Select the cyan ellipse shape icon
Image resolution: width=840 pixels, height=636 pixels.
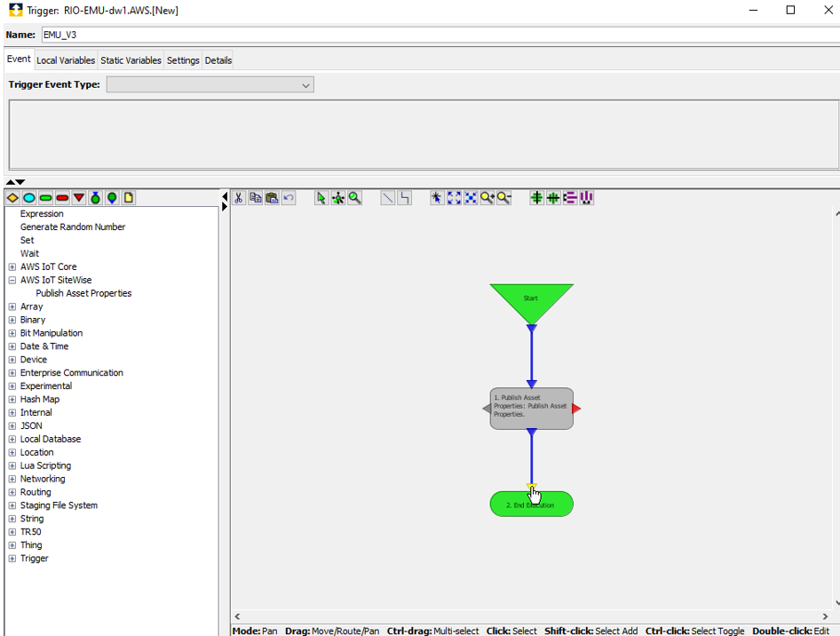[29, 198]
